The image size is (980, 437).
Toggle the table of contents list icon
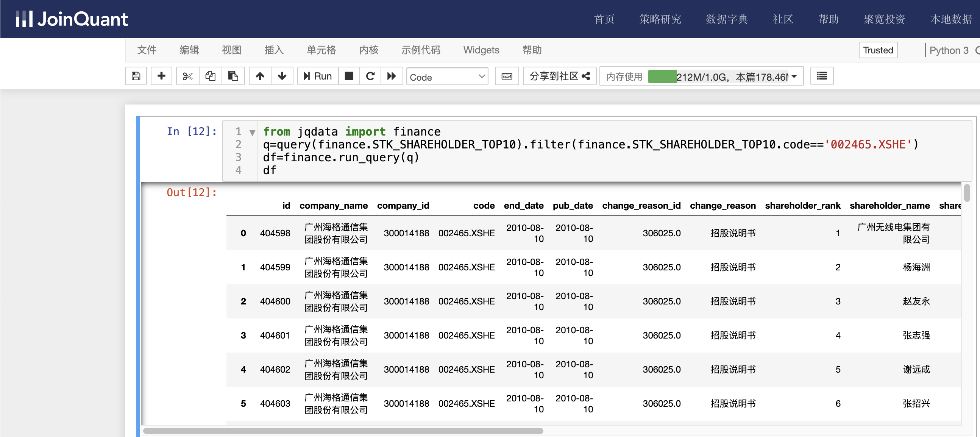(822, 76)
